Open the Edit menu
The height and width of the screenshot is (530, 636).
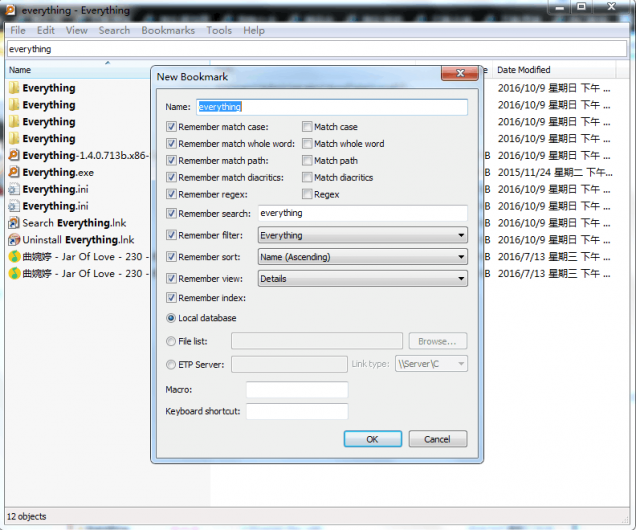(46, 30)
